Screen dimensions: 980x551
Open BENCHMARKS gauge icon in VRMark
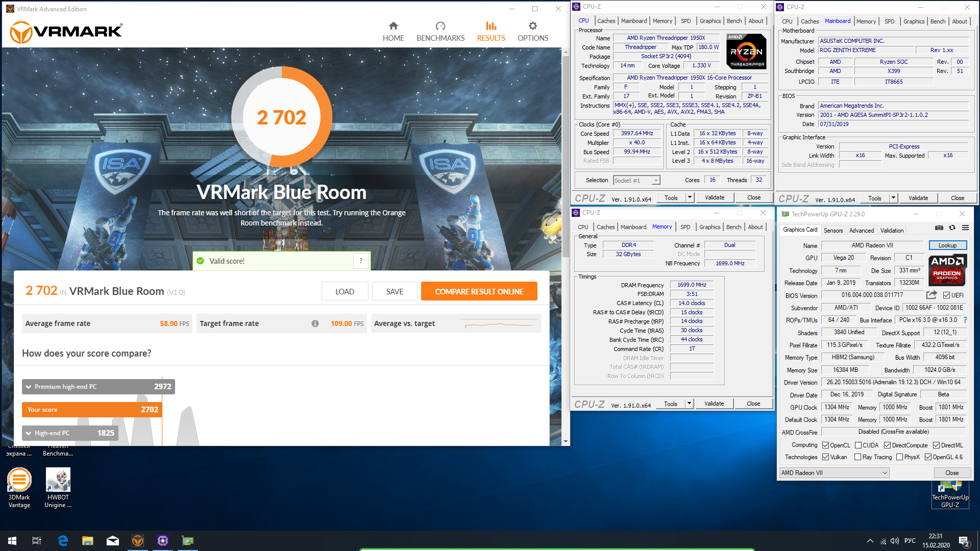point(440,26)
